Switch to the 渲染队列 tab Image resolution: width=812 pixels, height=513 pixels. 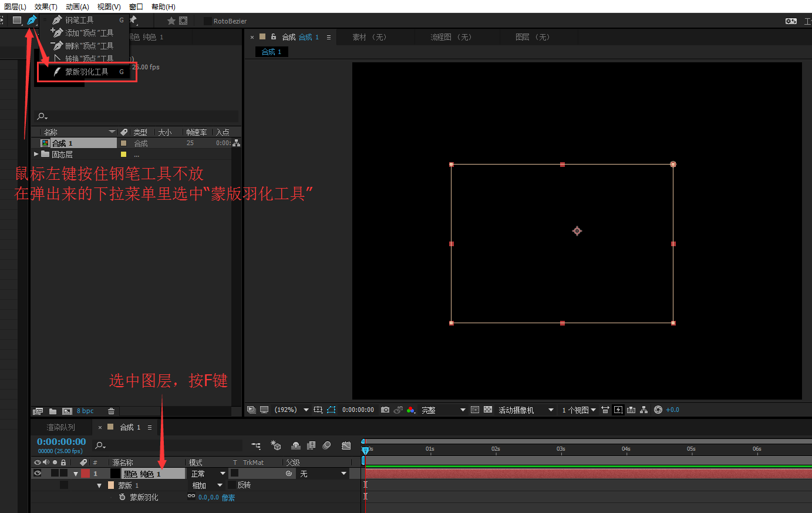click(x=61, y=427)
